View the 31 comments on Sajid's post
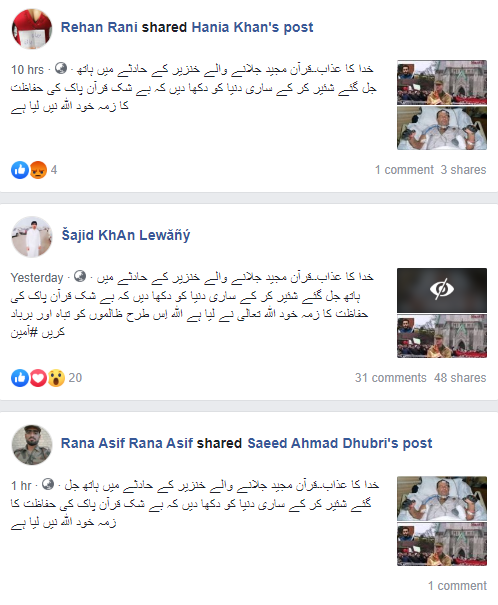498x605 pixels. [391, 378]
